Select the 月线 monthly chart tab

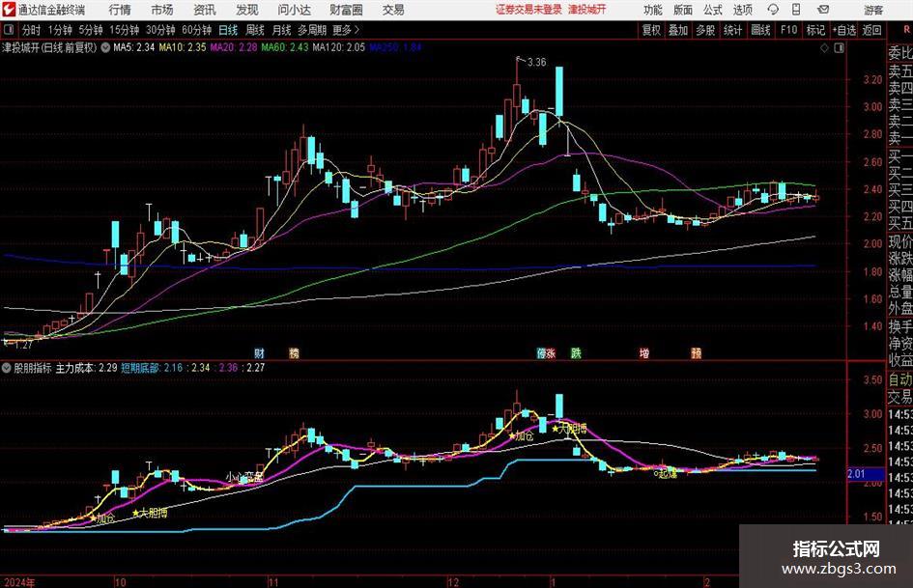coord(281,30)
